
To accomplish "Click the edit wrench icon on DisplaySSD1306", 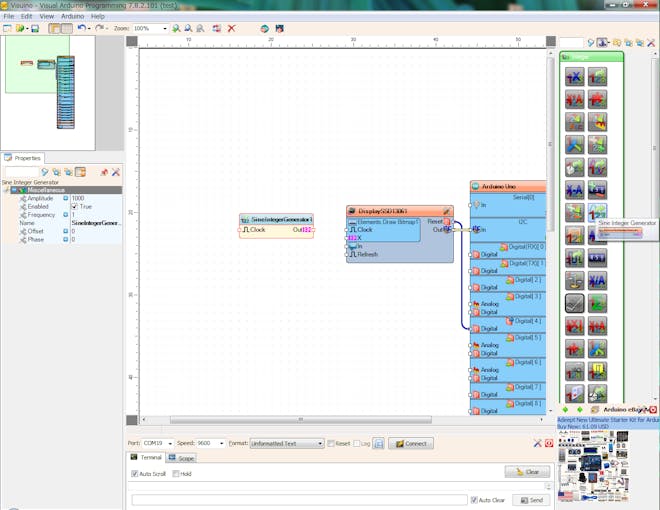I will pyautogui.click(x=447, y=211).
